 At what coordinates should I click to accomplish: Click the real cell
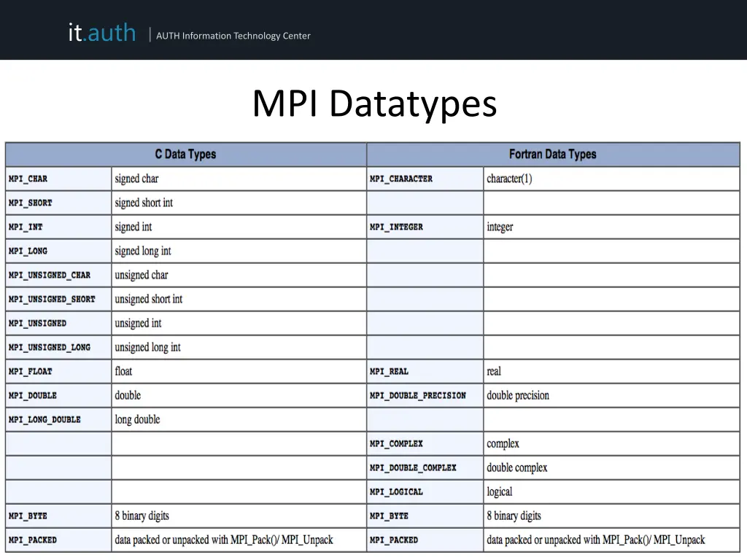612,371
